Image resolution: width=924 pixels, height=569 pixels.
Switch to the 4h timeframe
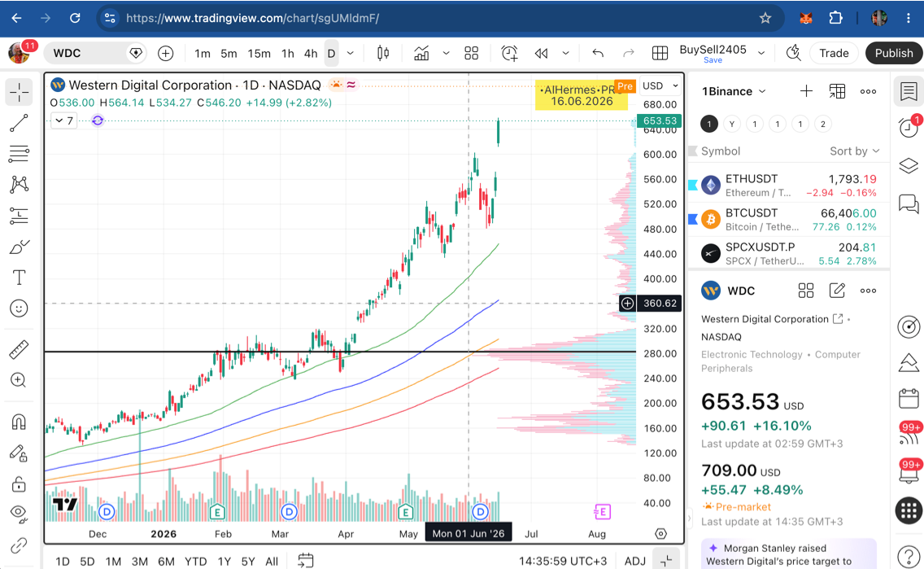[311, 53]
